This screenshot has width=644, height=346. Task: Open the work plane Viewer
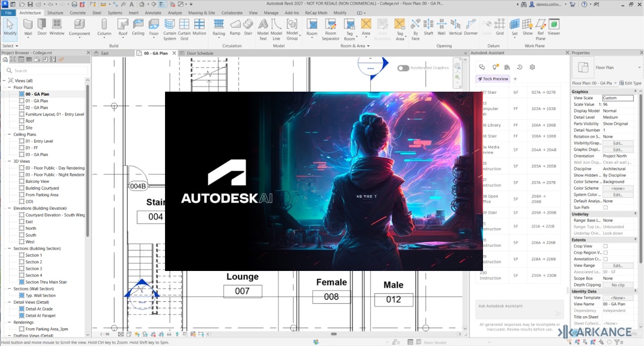553,27
